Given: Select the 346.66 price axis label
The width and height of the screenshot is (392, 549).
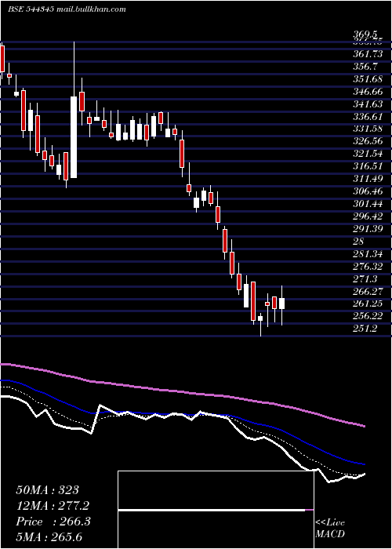Looking at the screenshot, I should (368, 92).
